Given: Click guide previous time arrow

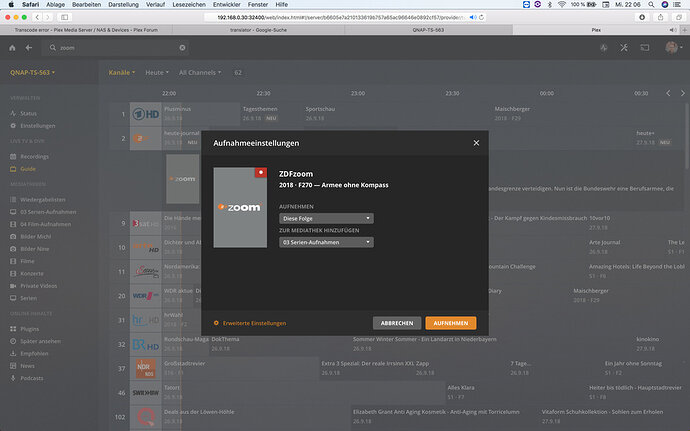Looking at the screenshot, I should tap(668, 93).
